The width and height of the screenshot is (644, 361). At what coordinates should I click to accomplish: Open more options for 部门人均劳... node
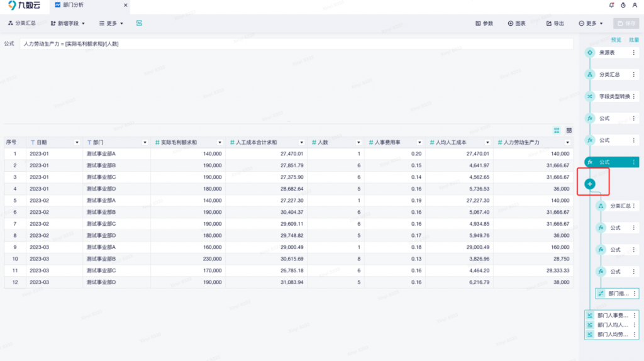(x=635, y=335)
